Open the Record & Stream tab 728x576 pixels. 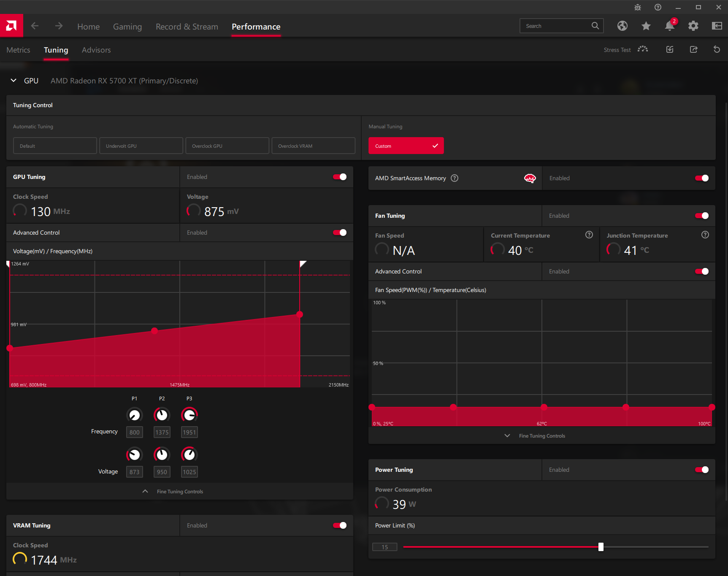click(187, 27)
